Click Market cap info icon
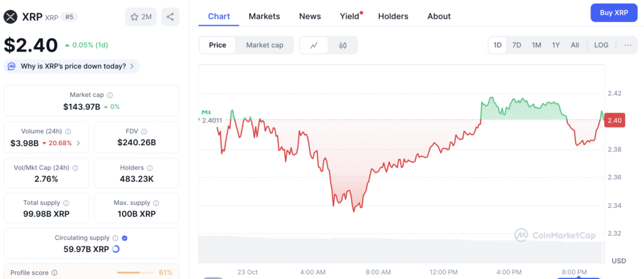644x279 pixels. pyautogui.click(x=110, y=95)
